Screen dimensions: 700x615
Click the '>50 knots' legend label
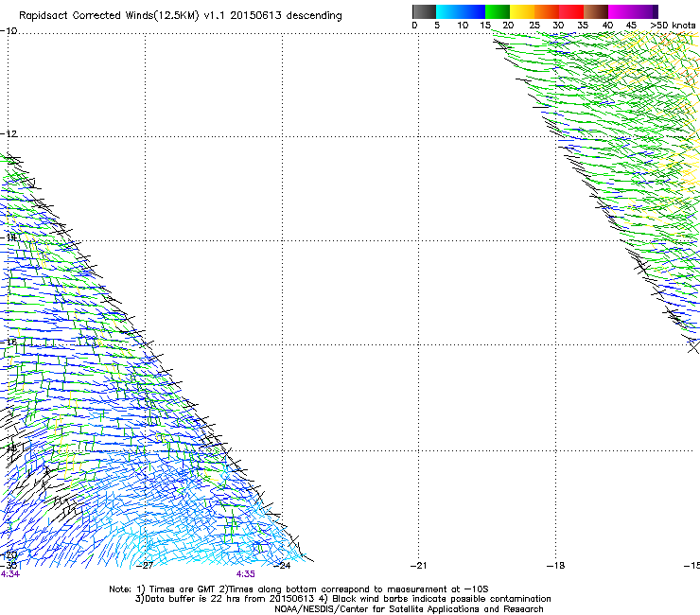(x=673, y=26)
